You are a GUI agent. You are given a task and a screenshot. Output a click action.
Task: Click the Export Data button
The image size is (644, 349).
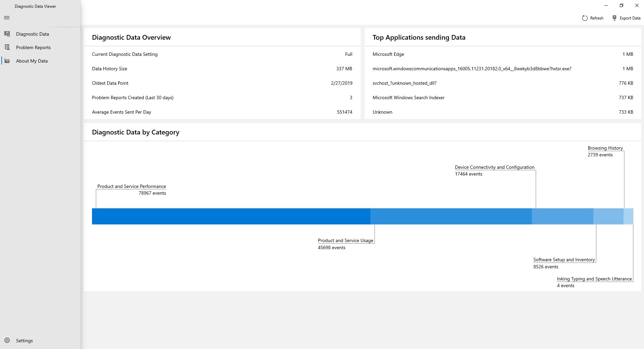tap(630, 18)
